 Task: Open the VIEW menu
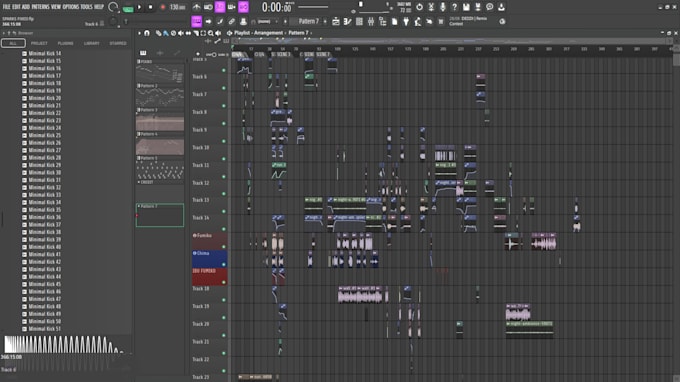click(x=56, y=7)
